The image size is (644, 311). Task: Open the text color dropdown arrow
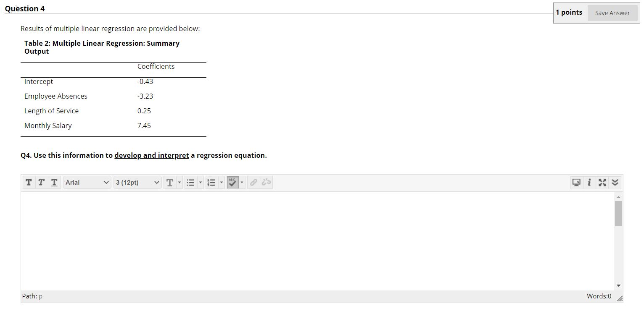coord(179,182)
